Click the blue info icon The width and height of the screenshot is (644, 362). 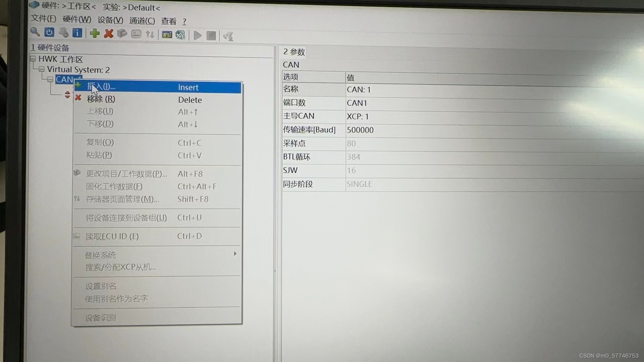click(77, 33)
